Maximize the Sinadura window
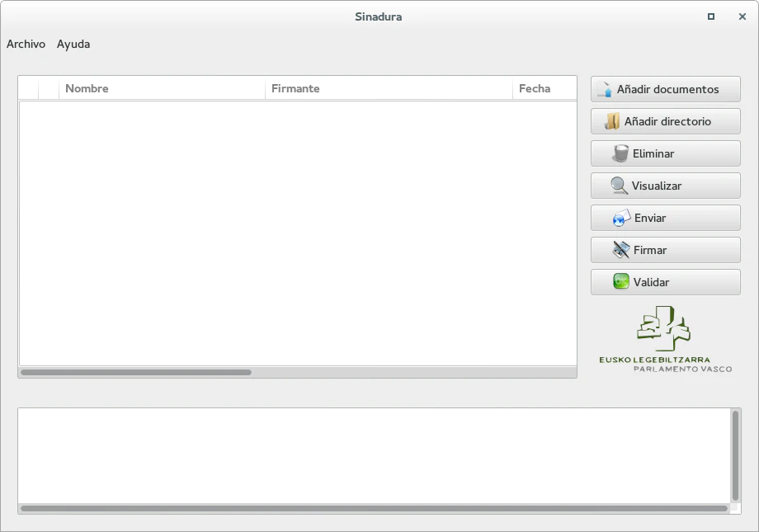This screenshot has width=759, height=532. [x=711, y=16]
